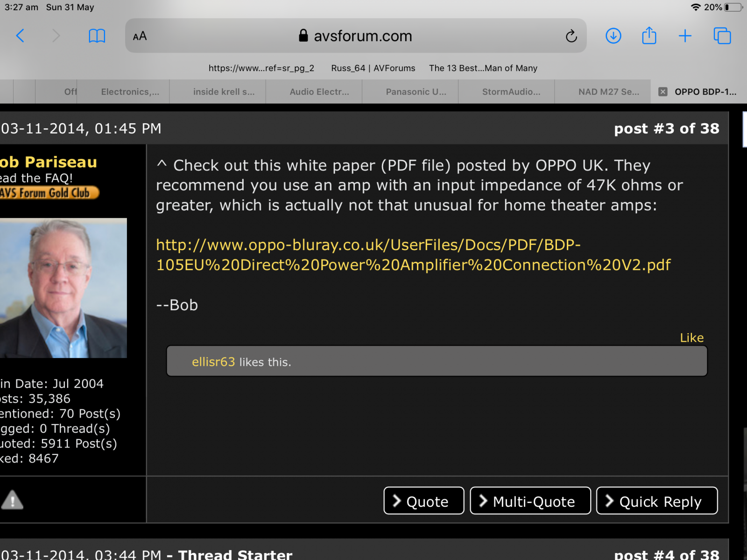
Task: Tap the Share icon
Action: point(649,36)
